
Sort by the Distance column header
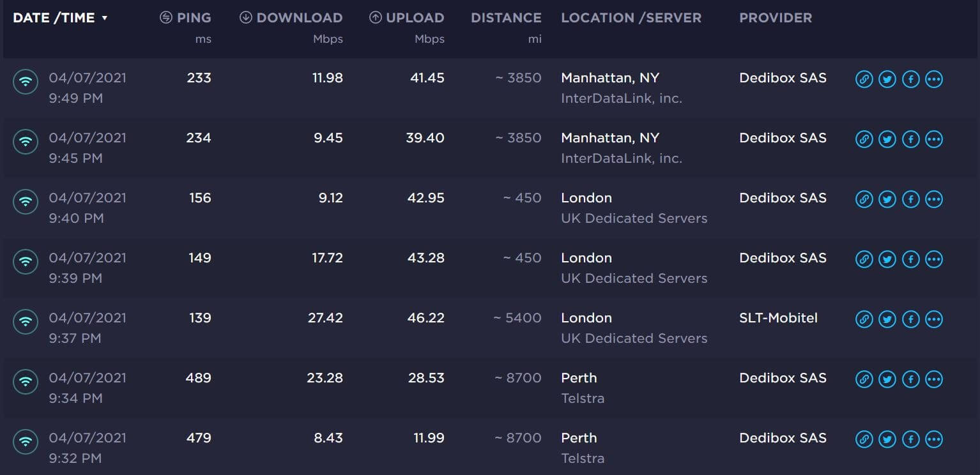[x=506, y=18]
